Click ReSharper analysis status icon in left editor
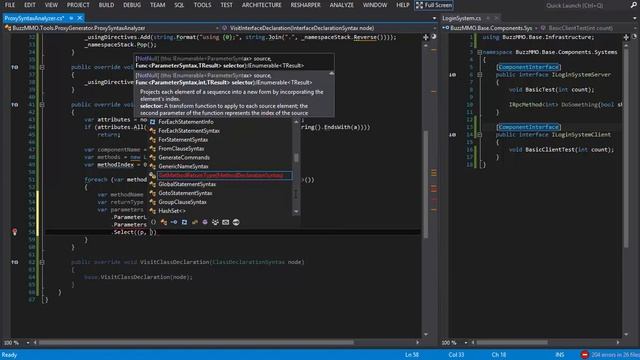The width and height of the screenshot is (640, 360). tap(434, 37)
